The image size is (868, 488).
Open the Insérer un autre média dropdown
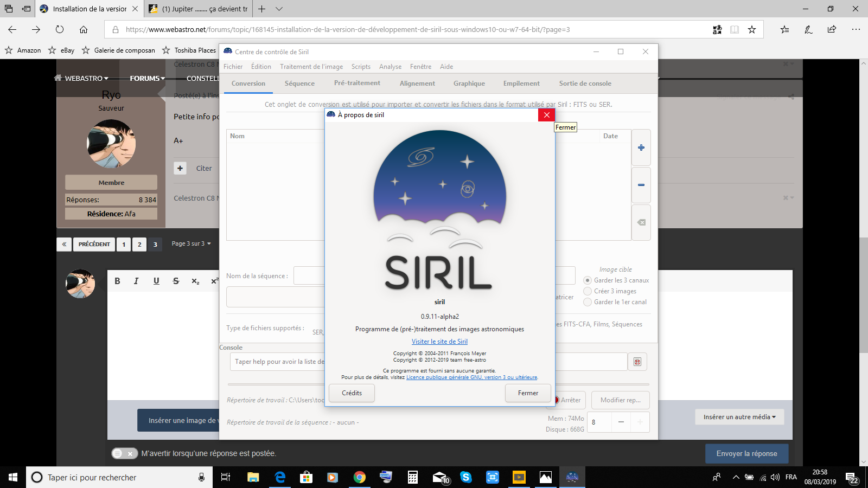point(739,417)
